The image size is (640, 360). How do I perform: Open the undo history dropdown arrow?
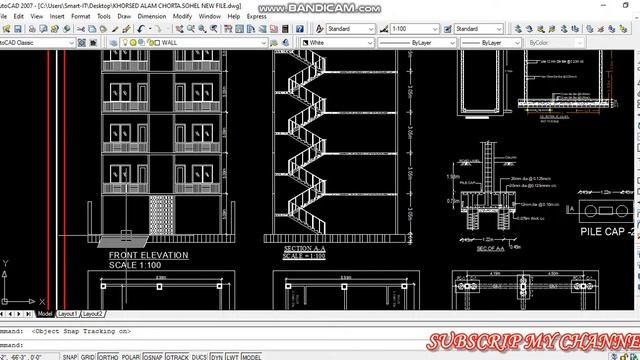(x=150, y=29)
